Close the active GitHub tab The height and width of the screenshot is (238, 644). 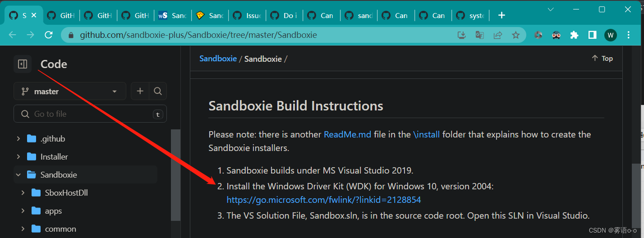[34, 15]
